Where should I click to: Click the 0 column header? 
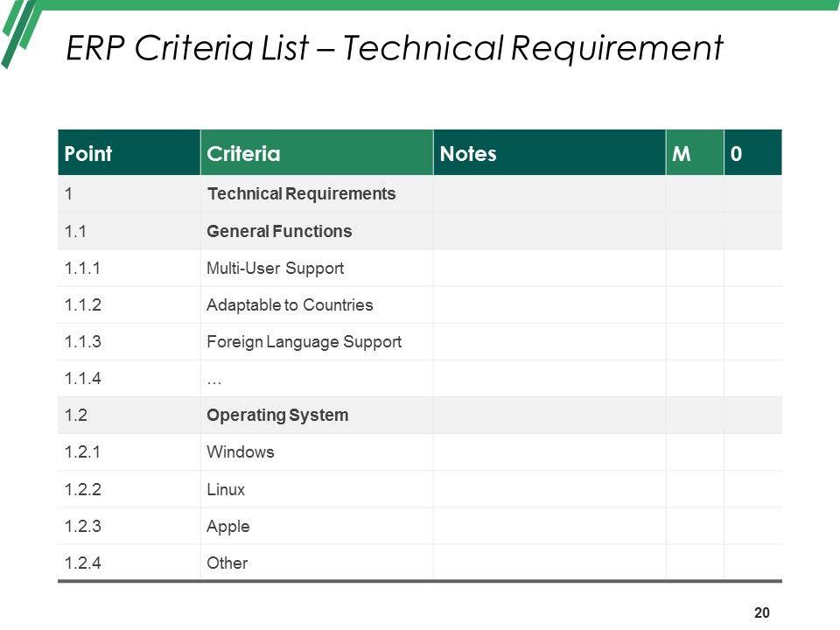tap(737, 154)
